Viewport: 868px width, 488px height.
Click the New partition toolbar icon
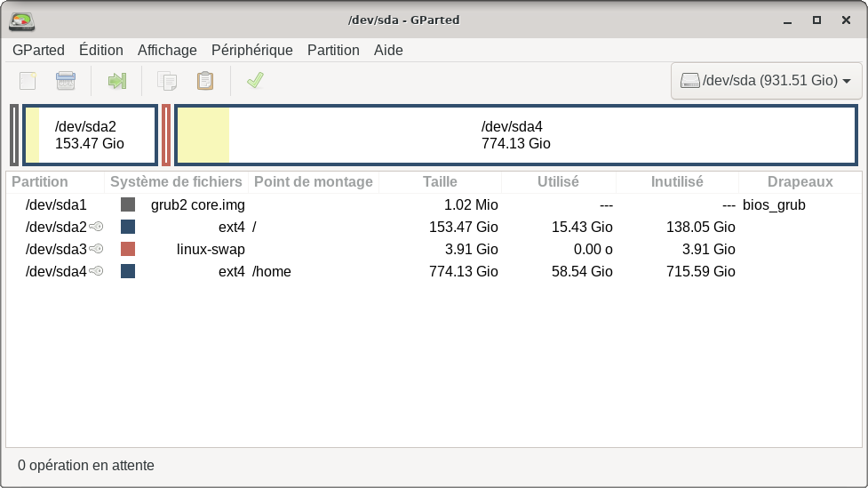point(28,81)
